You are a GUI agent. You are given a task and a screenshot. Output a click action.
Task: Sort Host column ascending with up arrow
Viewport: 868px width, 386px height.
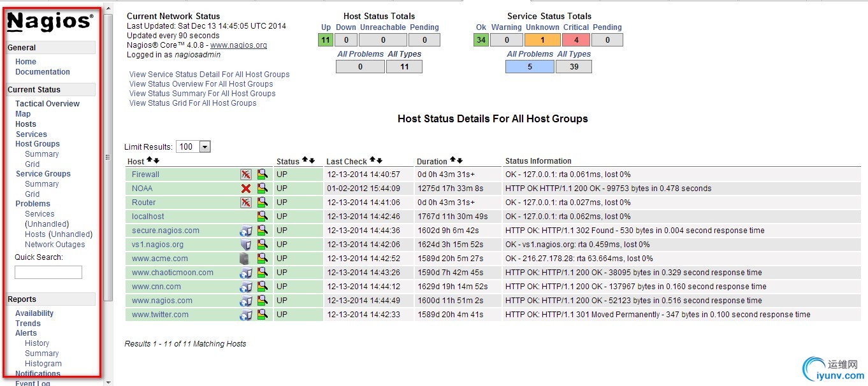coord(149,161)
